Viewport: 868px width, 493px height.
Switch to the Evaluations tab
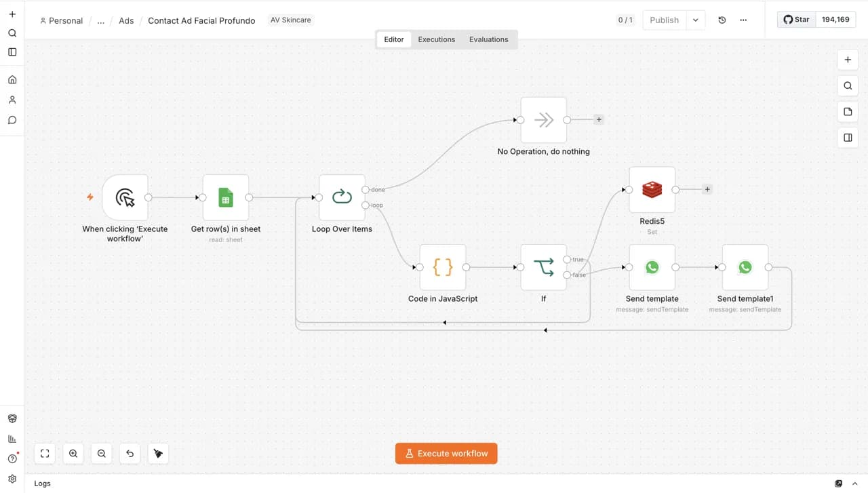[489, 39]
